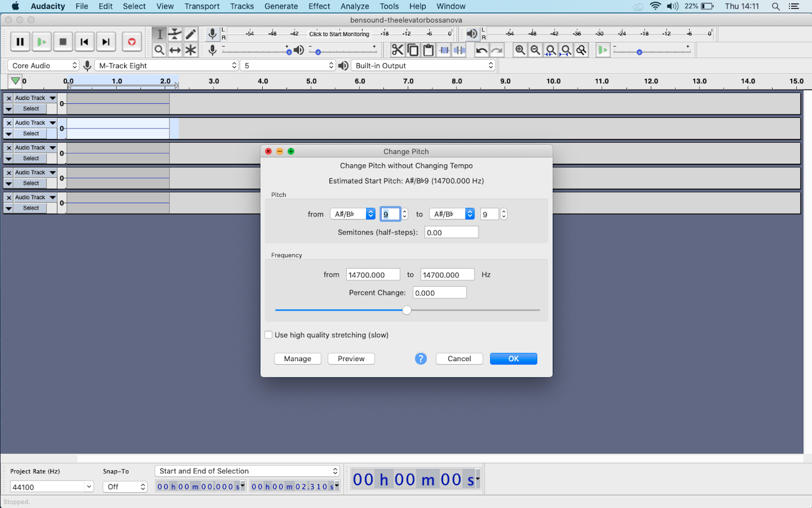The height and width of the screenshot is (508, 812).
Task: Close the third Audio Track with X
Action: click(x=9, y=148)
